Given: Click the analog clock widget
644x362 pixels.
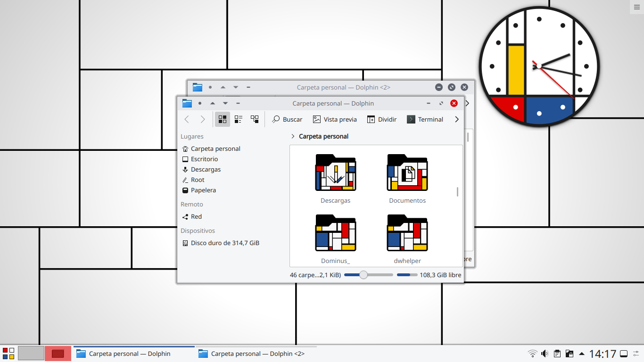Looking at the screenshot, I should [539, 66].
